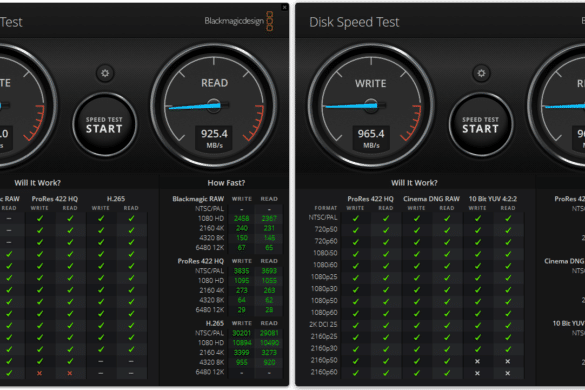Click the WRITE gauge showing 965.4 MB/s
This screenshot has height=390, width=585.
point(371,106)
